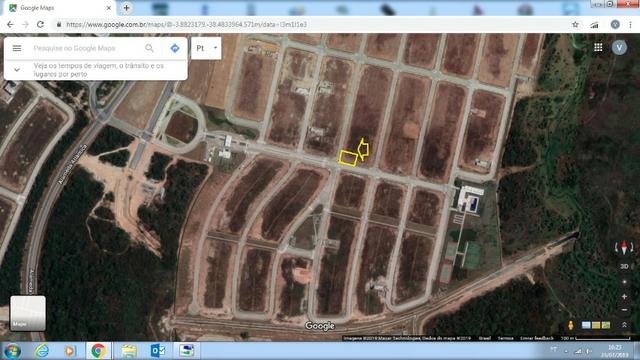Image resolution: width=640 pixels, height=360 pixels.
Task: Open the third imagery thumbnail in bottom strip
Action: (606, 325)
